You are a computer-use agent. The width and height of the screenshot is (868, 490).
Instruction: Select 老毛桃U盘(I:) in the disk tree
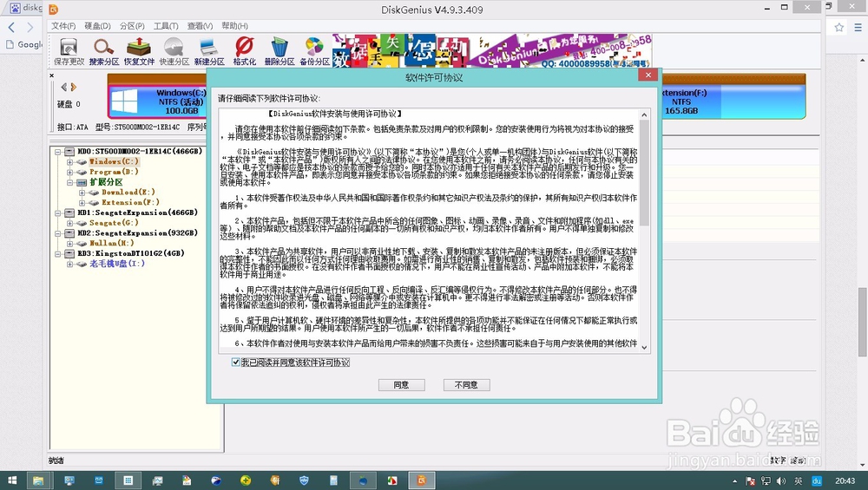click(117, 264)
